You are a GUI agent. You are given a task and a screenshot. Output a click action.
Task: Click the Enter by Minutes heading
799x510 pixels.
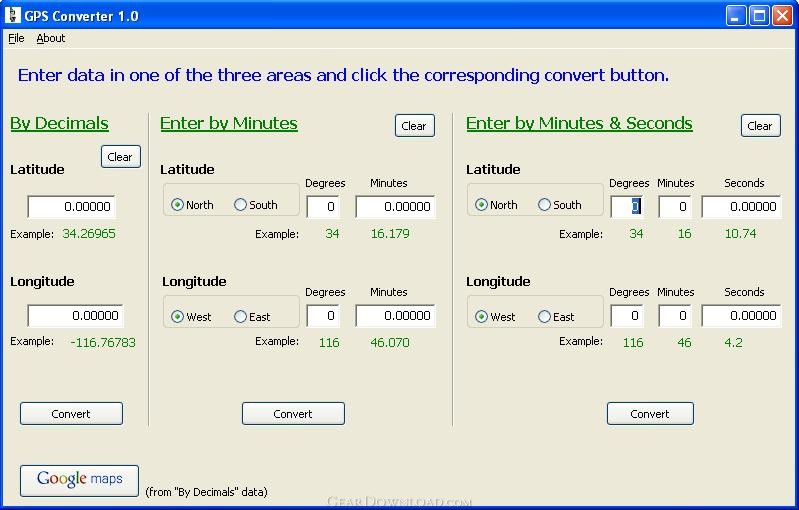[229, 123]
